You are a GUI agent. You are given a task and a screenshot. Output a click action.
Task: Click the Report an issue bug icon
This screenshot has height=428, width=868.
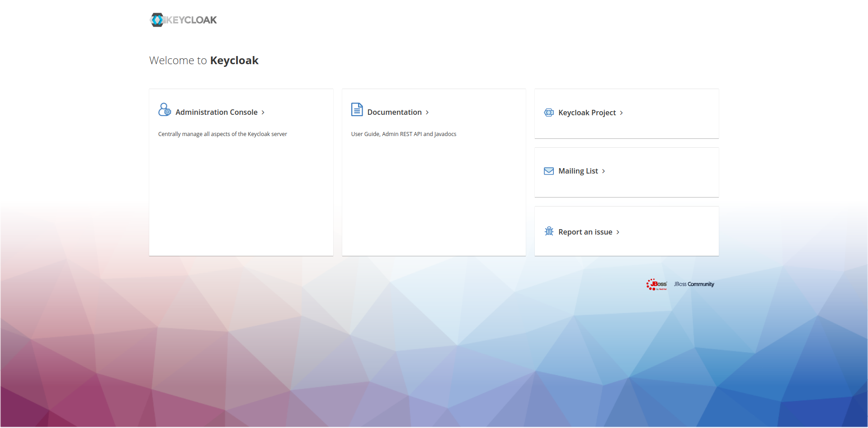coord(549,231)
